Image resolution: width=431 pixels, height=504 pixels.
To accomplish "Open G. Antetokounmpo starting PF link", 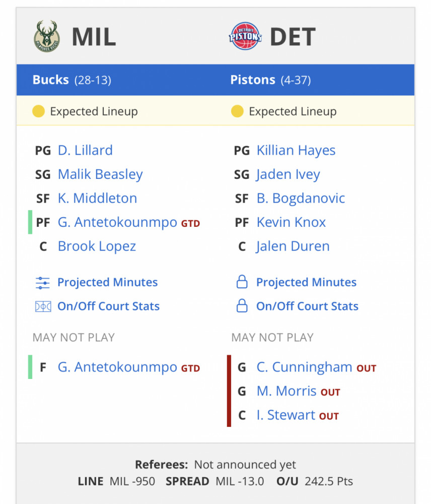I will pyautogui.click(x=117, y=222).
